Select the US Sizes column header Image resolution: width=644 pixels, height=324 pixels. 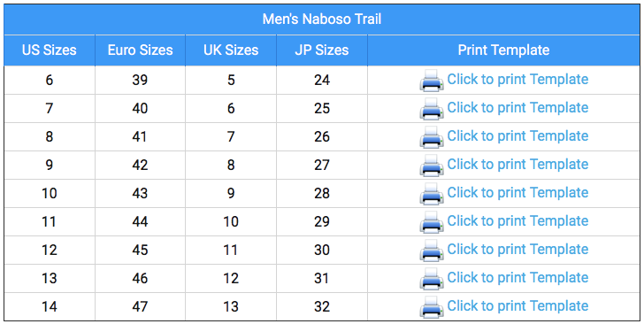coord(50,50)
